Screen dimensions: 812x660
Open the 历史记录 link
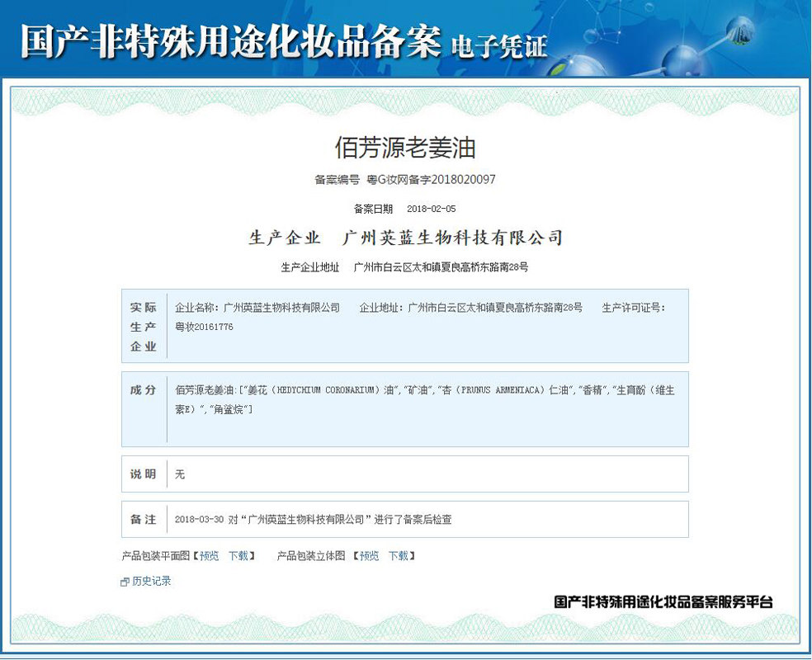coord(151,581)
